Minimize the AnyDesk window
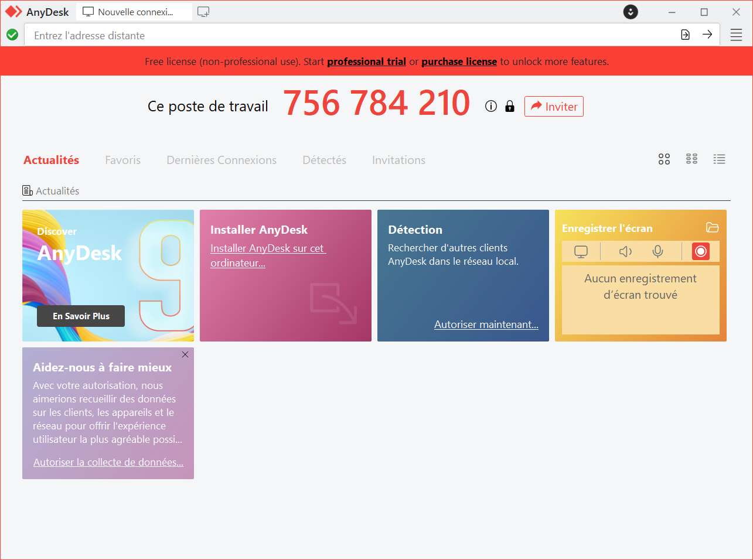Viewport: 753px width, 560px height. coord(672,12)
